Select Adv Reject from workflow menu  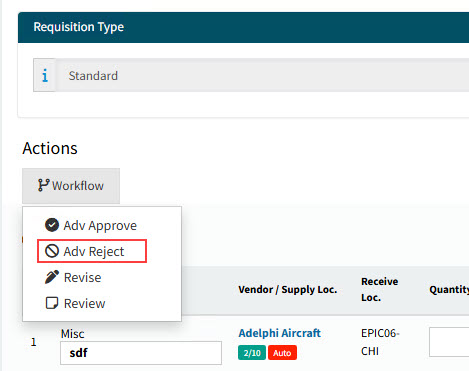click(92, 251)
